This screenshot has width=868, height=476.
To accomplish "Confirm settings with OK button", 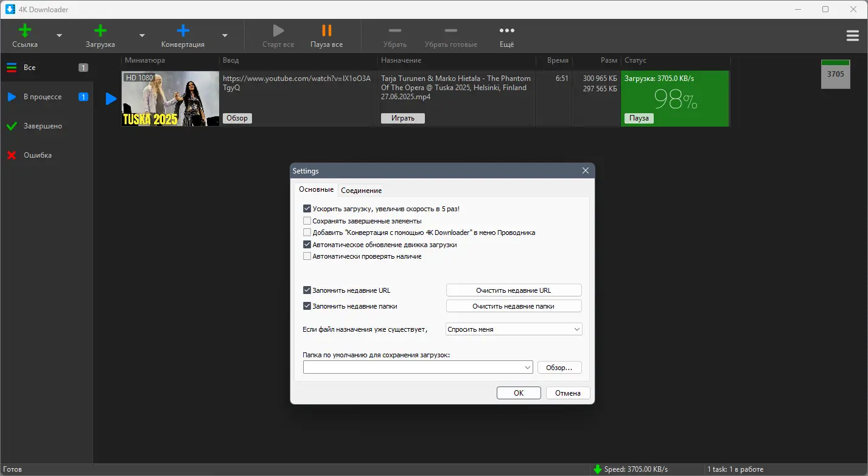I will (x=519, y=393).
